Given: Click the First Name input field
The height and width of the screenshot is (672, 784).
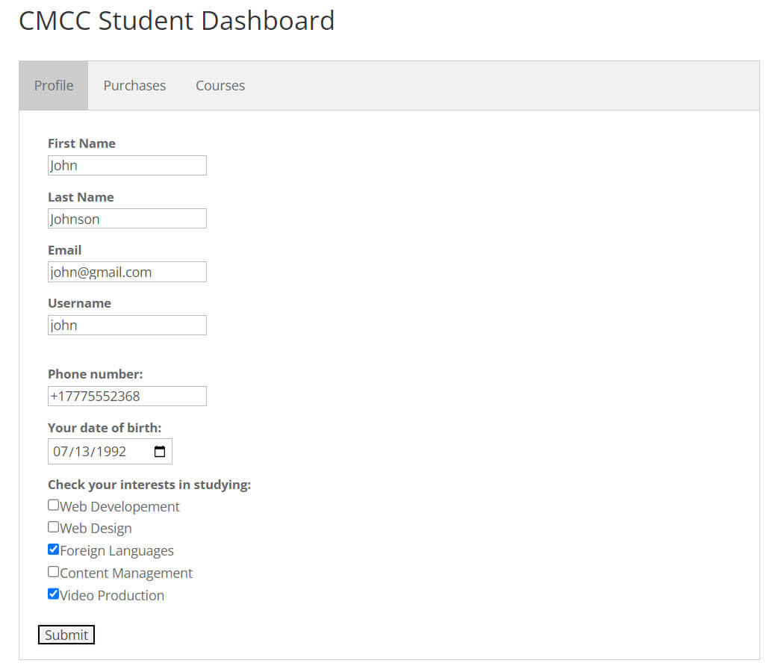Looking at the screenshot, I should (127, 166).
